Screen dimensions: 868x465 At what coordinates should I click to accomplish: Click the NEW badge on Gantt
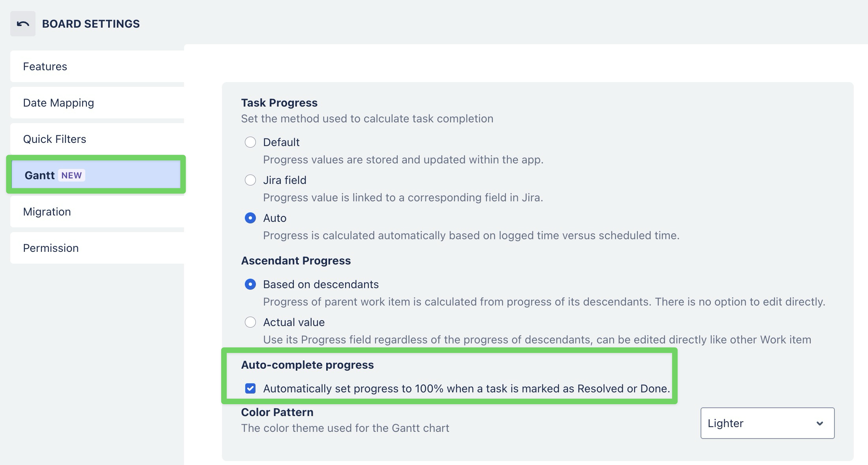(x=71, y=175)
